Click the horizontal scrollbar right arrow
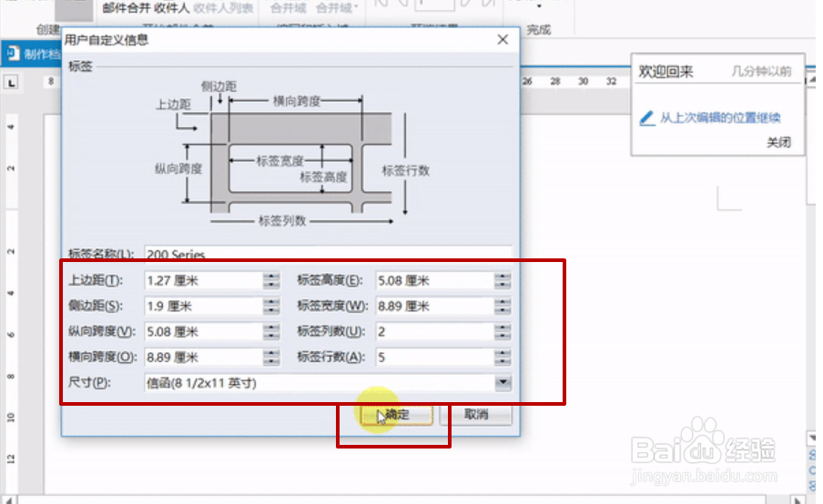 (x=798, y=499)
